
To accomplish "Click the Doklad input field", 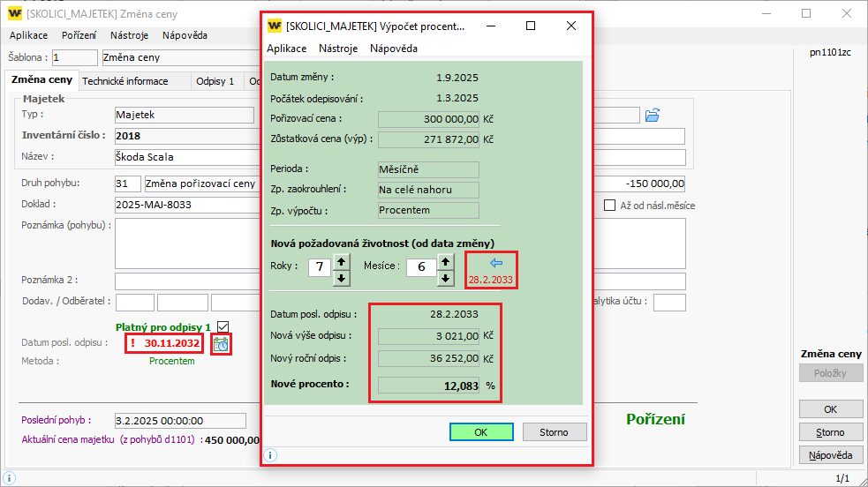I will [185, 205].
